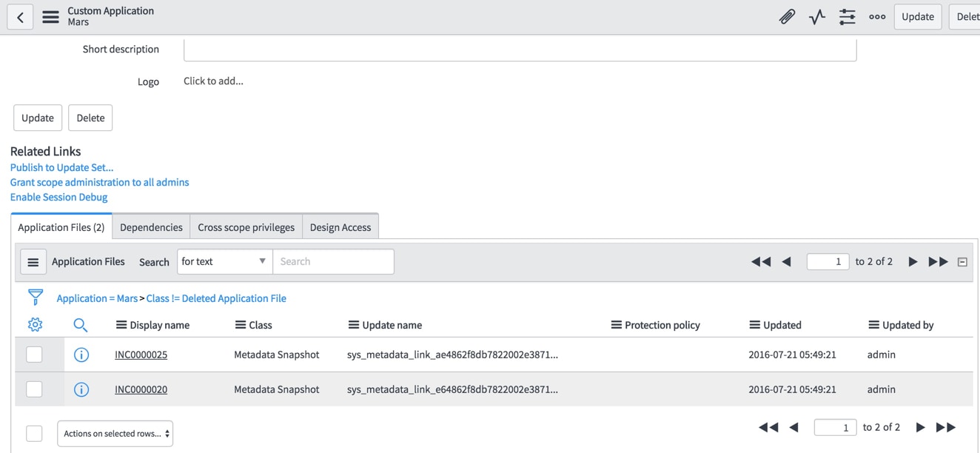Screen dimensions: 980x453
Task: Toggle the select-all checkbox below the list
Action: tap(34, 433)
